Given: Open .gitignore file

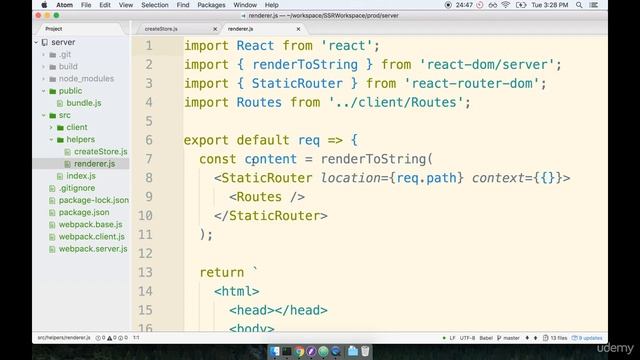Looking at the screenshot, I should coord(77,188).
